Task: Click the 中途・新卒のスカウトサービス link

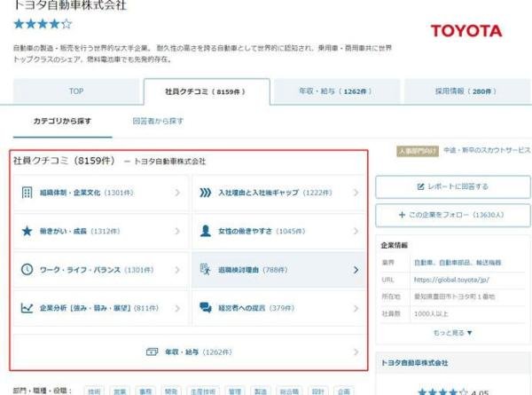Action: click(x=487, y=150)
